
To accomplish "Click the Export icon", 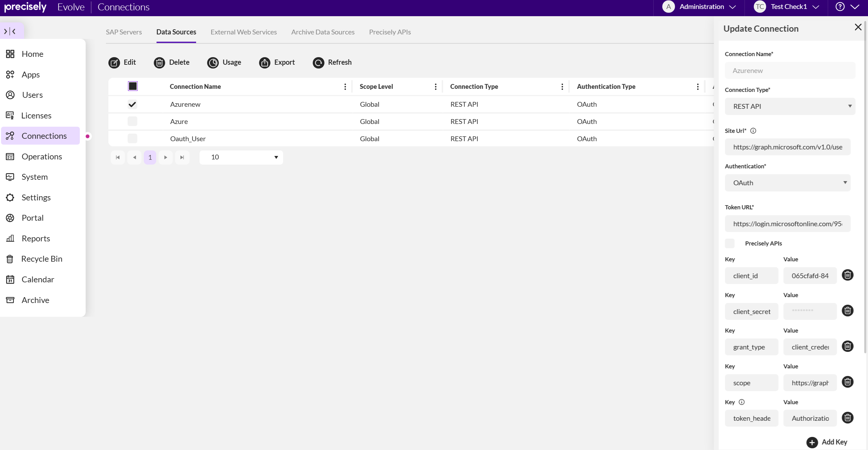I will (265, 63).
